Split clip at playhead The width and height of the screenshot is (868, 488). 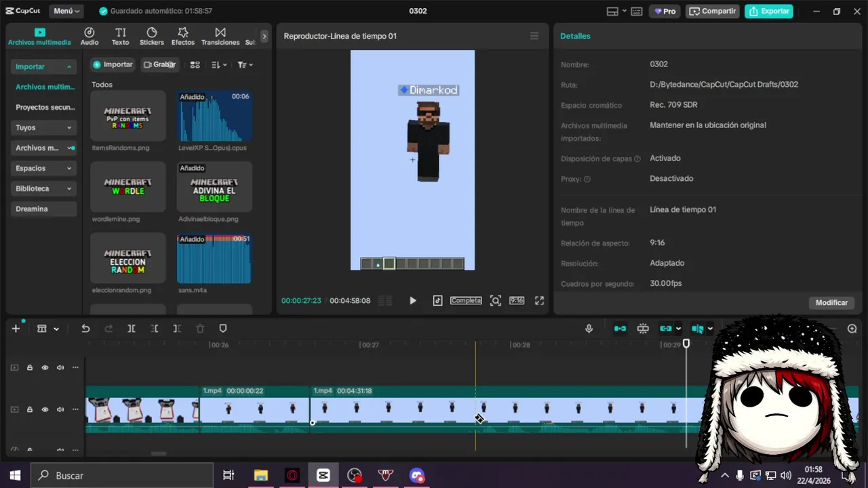pos(132,329)
